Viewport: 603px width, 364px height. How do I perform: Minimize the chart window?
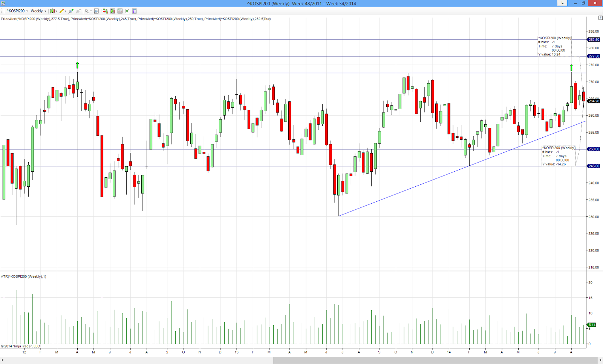pos(575,3)
